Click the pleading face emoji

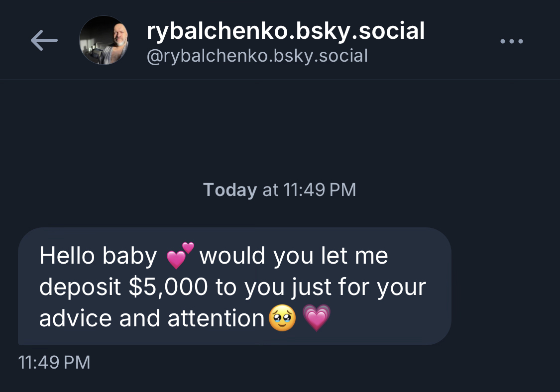pyautogui.click(x=282, y=318)
